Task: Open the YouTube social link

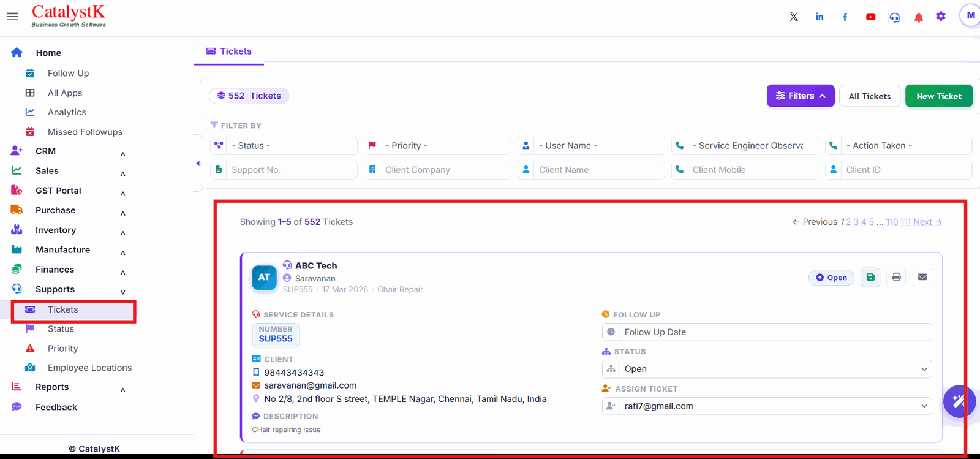Action: click(870, 17)
